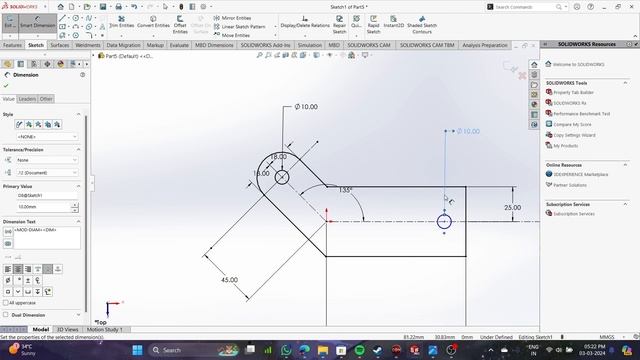Collapse the SOLIDWORKS Tools group
This screenshot has width=640, height=360.
coord(625,83)
